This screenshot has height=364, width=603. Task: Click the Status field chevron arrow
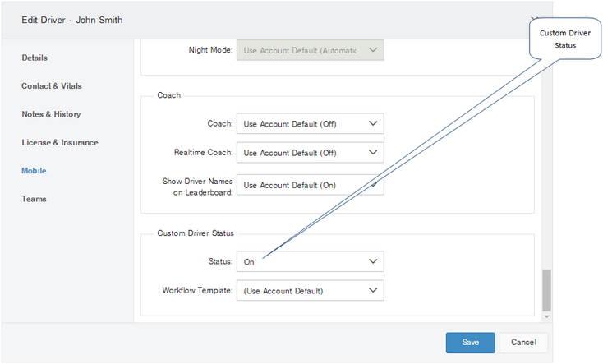(x=373, y=261)
